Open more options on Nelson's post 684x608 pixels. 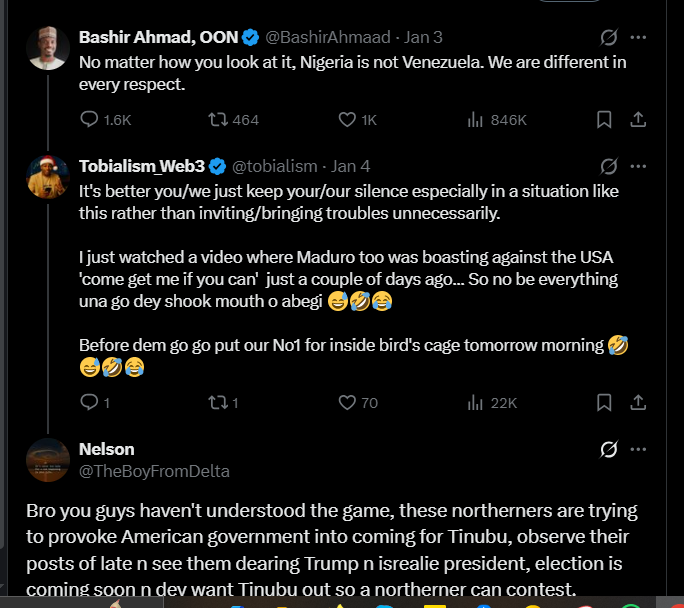[638, 449]
